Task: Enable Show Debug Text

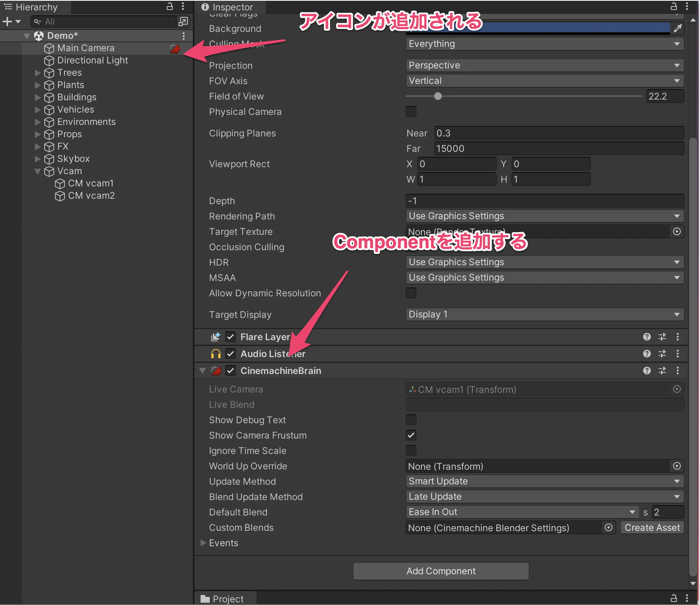Action: [411, 420]
